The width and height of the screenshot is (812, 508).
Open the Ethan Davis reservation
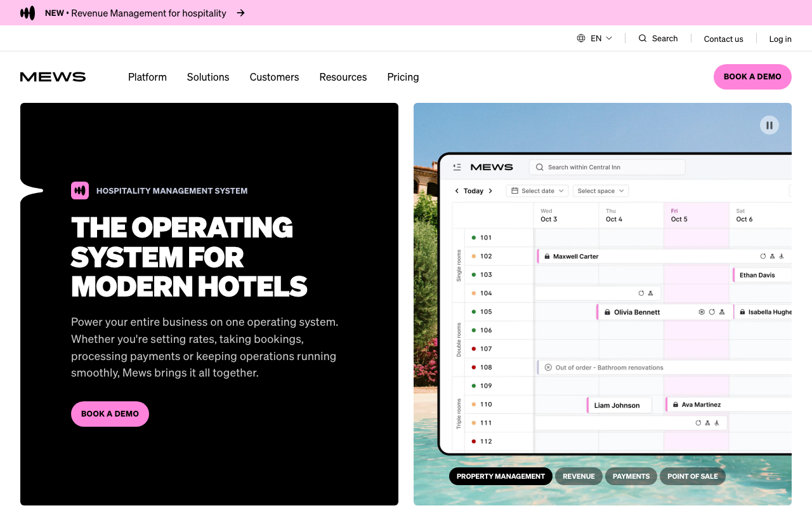(x=762, y=275)
